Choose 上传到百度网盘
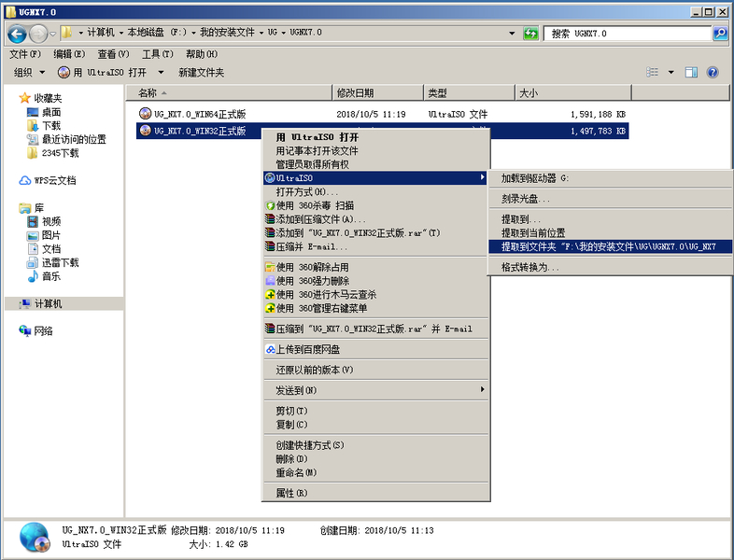The image size is (734, 560). point(376,349)
